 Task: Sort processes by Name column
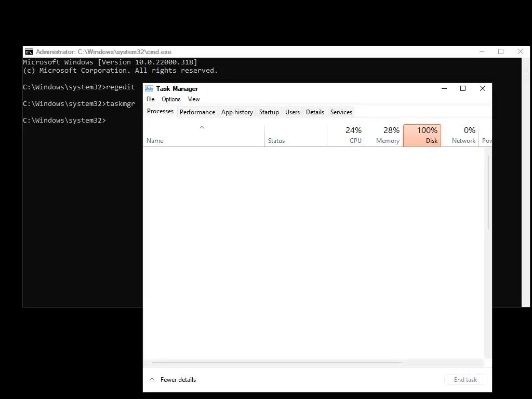(x=204, y=136)
